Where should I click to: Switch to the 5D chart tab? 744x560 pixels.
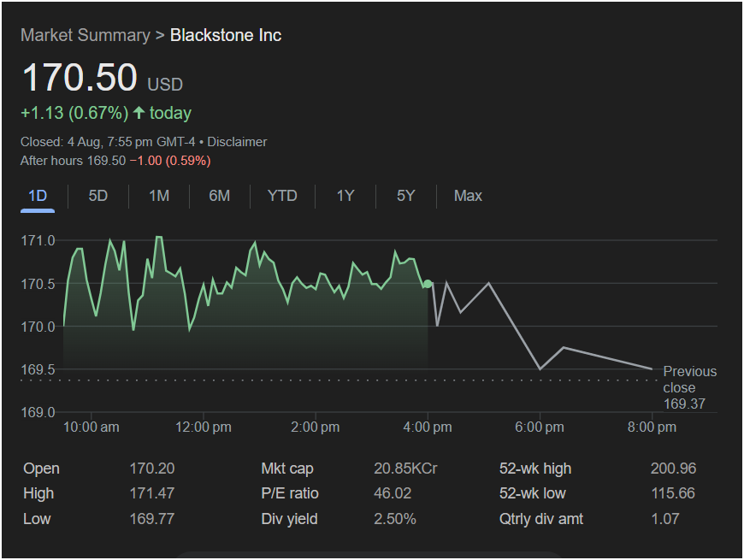pyautogui.click(x=98, y=196)
